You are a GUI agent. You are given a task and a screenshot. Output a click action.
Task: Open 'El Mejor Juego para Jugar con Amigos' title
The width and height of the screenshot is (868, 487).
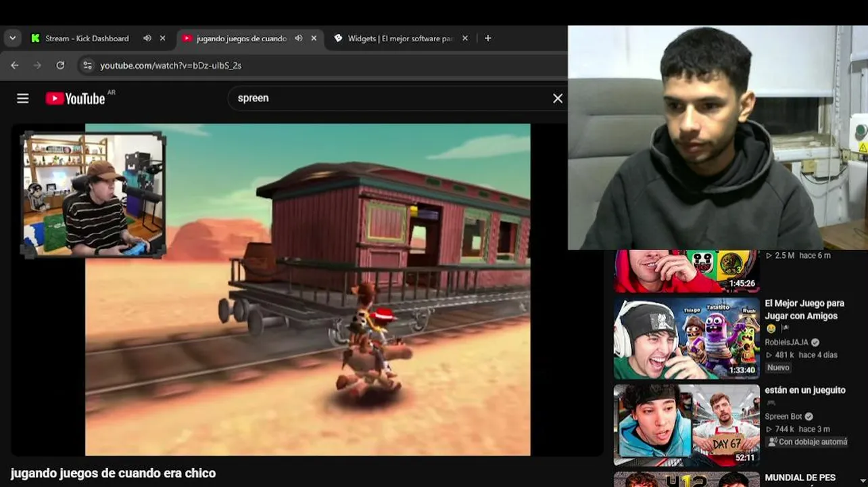[x=804, y=310]
